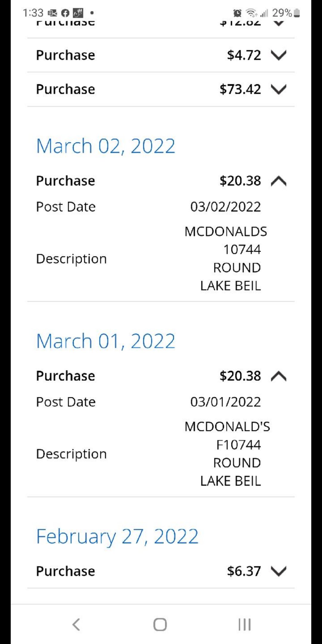
Task: Collapse the March 02 $20.38 purchase chevron
Action: 278,181
